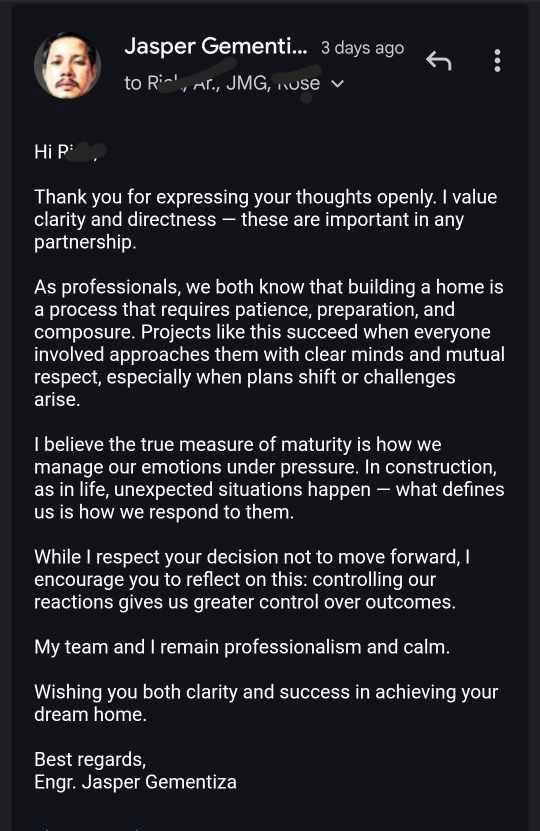Viewport: 540px width, 831px height.
Task: Expand recipient details with the chevron
Action: [337, 84]
